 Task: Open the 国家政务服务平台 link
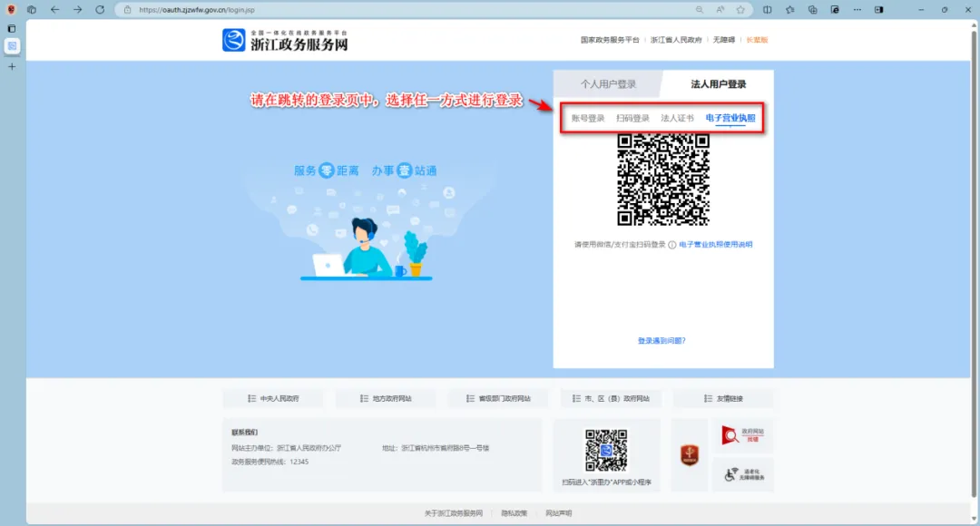pos(610,40)
